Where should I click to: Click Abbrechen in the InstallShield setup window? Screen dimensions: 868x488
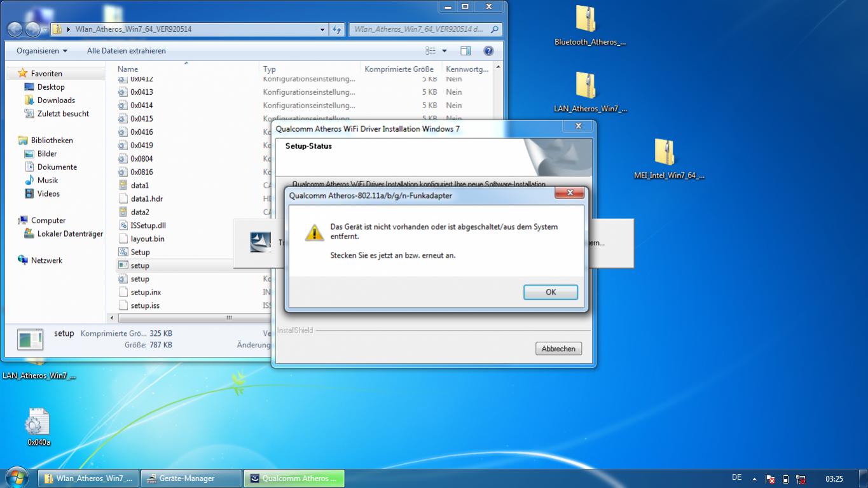click(558, 349)
